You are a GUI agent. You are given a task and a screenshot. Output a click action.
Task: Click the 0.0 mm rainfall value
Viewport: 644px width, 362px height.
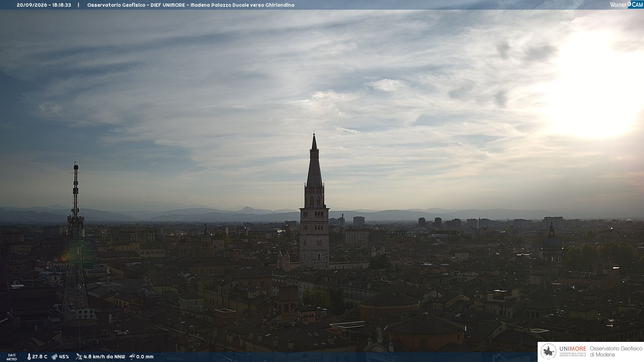[x=145, y=357]
